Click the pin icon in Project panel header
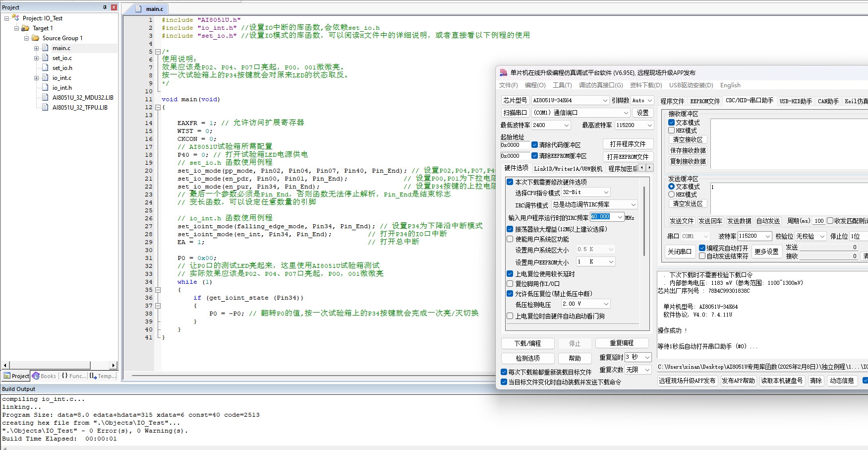The width and height of the screenshot is (868, 450). tap(105, 7)
